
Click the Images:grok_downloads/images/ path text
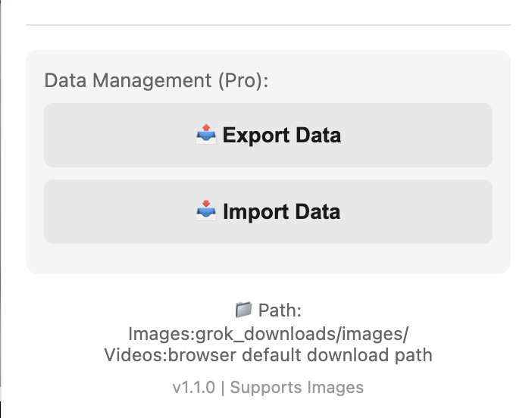coord(268,333)
